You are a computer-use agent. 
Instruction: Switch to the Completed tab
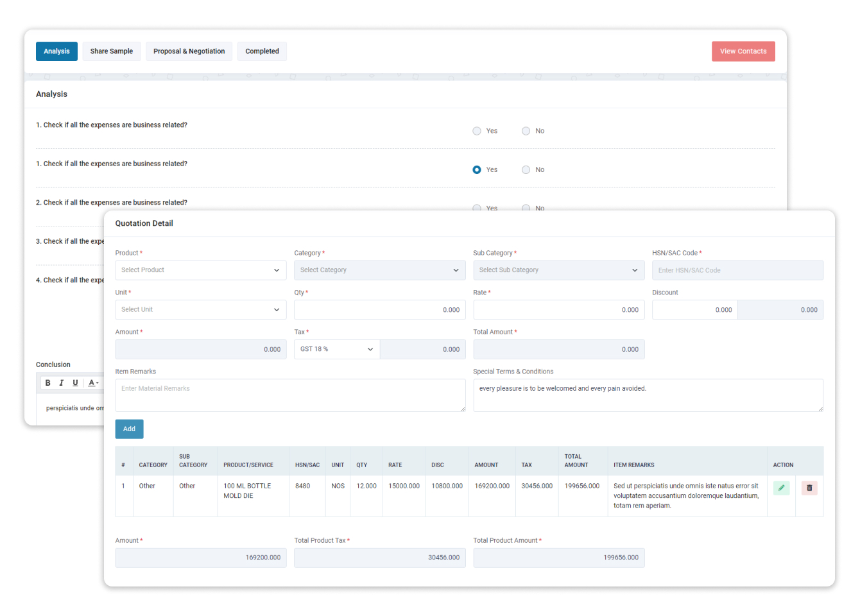pyautogui.click(x=262, y=51)
